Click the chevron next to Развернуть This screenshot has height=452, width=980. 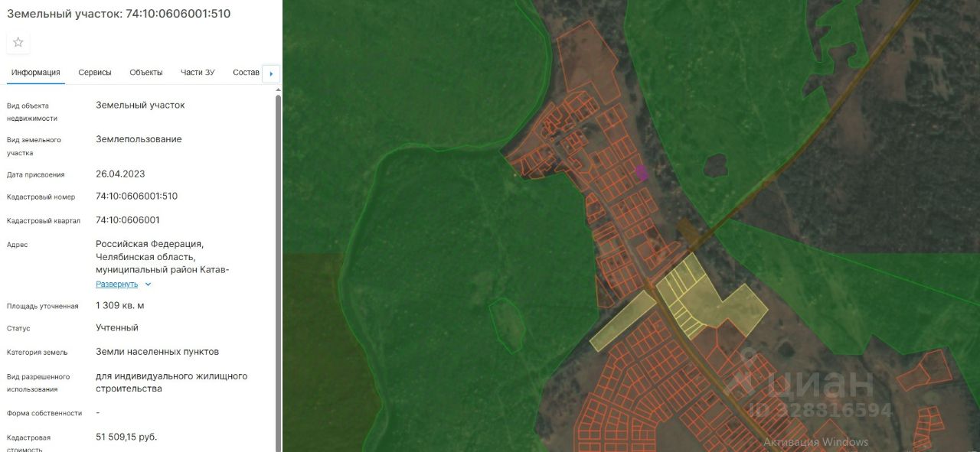[148, 284]
